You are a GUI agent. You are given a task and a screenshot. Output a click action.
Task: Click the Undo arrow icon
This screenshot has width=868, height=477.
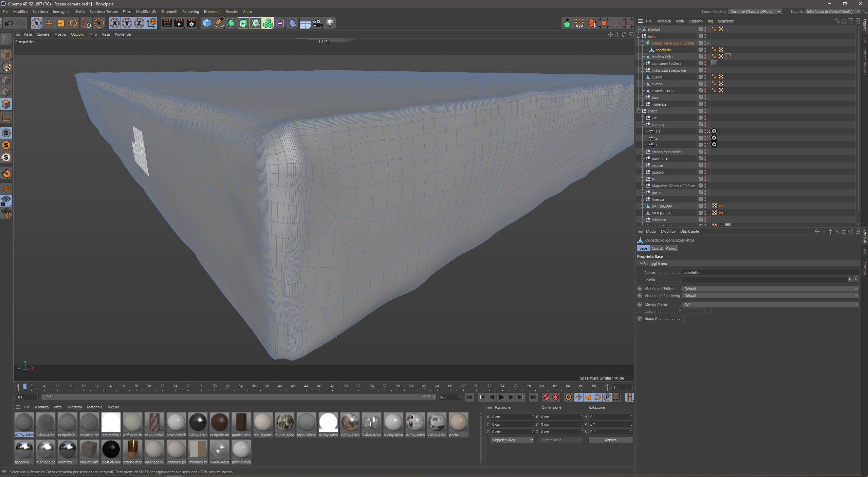pos(9,23)
